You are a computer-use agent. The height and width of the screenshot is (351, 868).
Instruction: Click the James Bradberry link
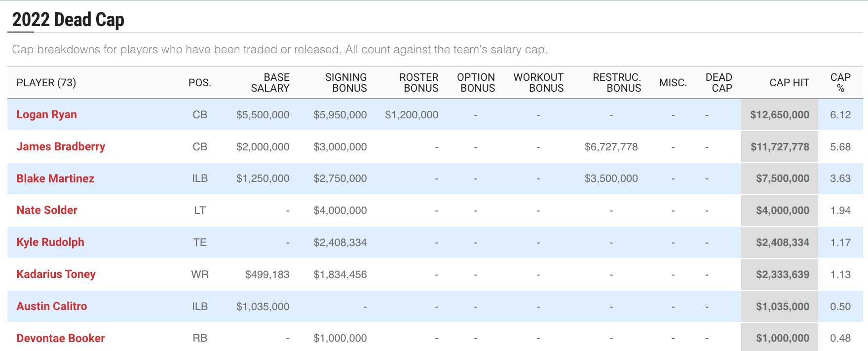pyautogui.click(x=61, y=146)
